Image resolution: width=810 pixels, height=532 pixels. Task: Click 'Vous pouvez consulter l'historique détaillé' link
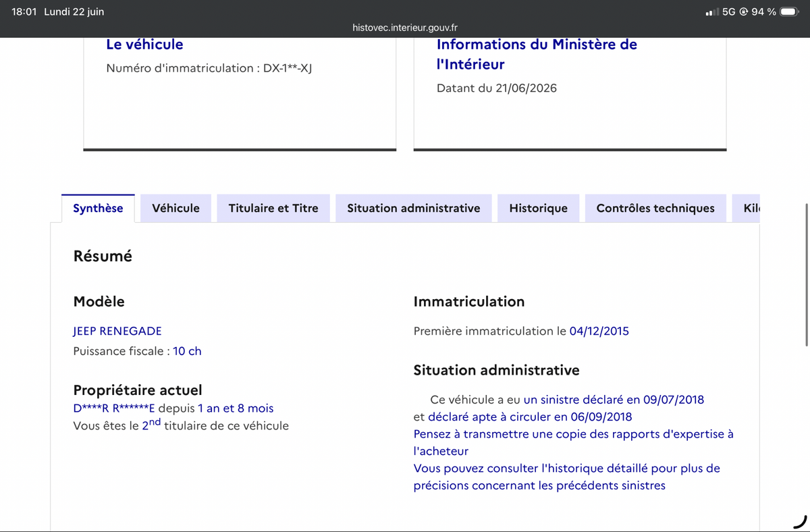(567, 477)
